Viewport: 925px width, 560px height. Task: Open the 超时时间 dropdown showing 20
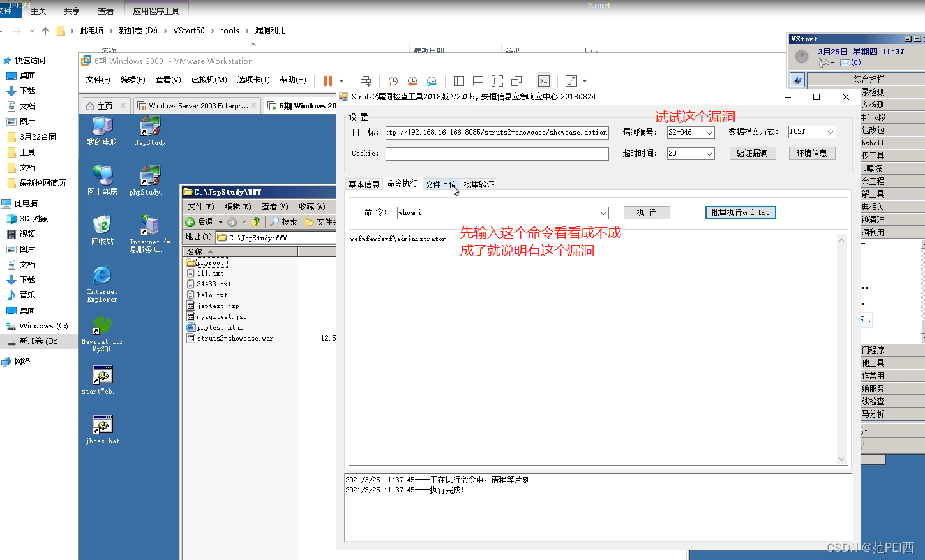709,154
